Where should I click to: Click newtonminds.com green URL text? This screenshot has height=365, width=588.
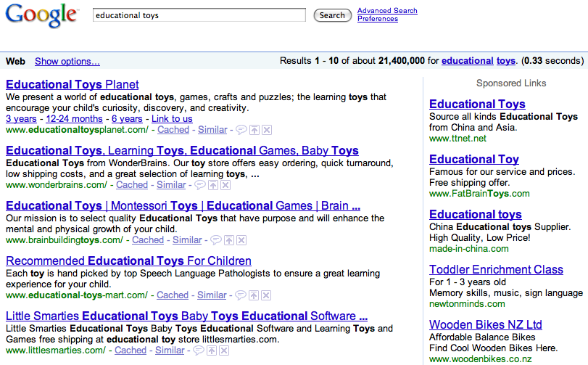click(467, 304)
